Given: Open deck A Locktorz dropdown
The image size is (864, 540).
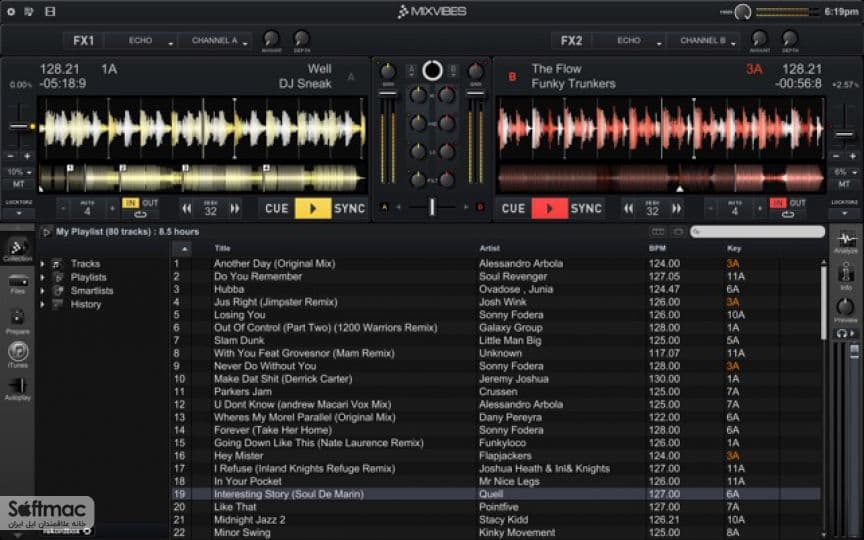Looking at the screenshot, I should point(19,213).
